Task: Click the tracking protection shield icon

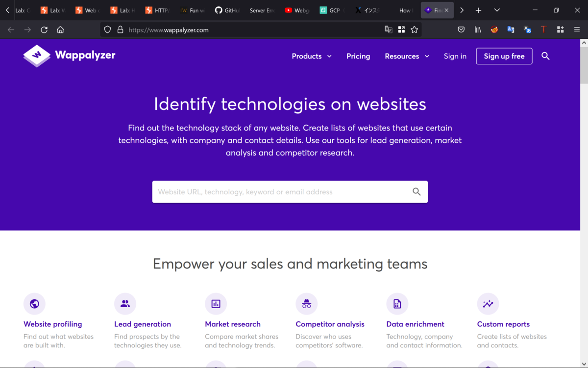Action: click(108, 30)
